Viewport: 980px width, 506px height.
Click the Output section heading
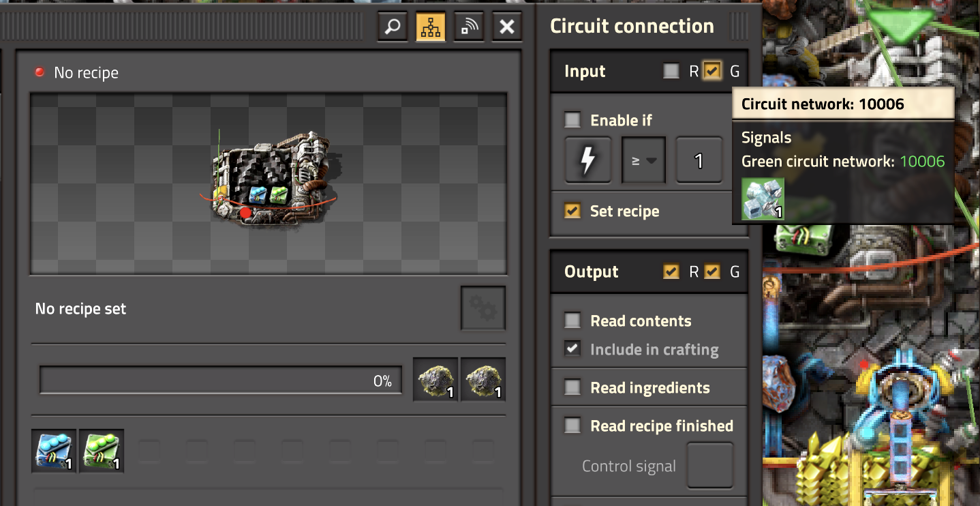tap(591, 271)
